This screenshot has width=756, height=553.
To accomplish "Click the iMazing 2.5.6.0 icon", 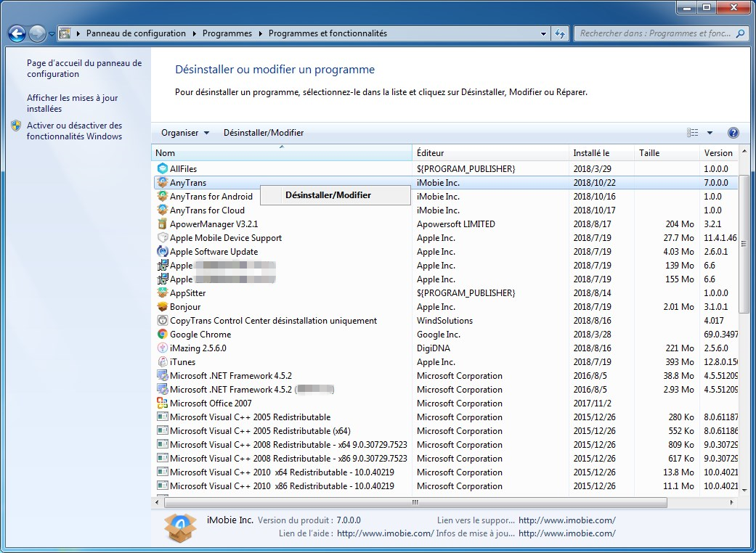I will [x=163, y=348].
